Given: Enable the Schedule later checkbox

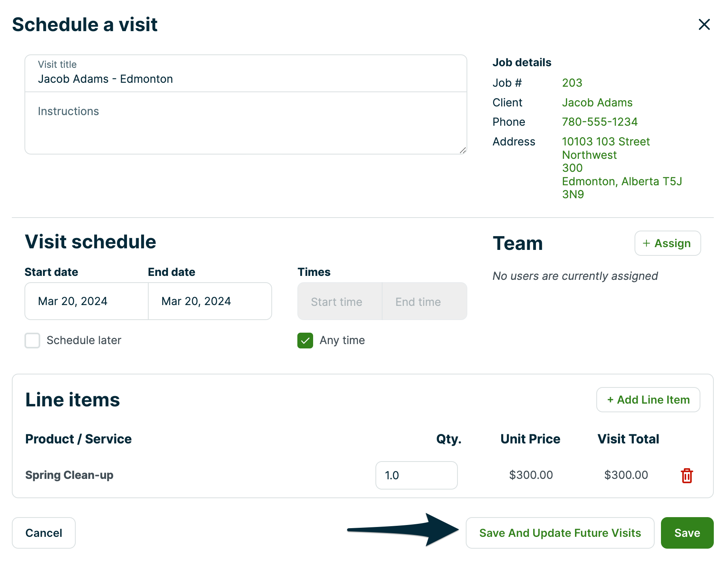Looking at the screenshot, I should coord(32,341).
